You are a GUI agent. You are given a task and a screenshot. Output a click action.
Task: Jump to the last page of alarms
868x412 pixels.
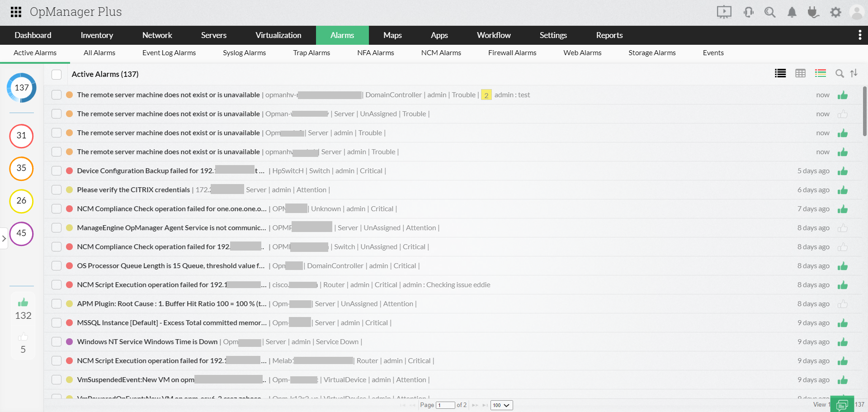click(485, 405)
